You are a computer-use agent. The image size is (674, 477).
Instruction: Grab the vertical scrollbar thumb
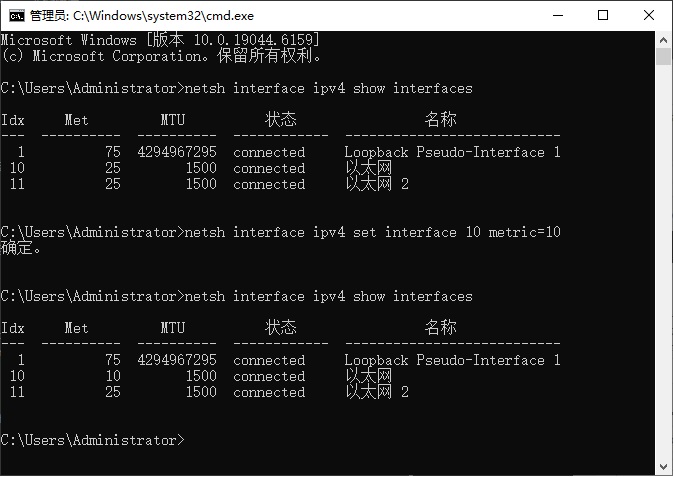(x=663, y=56)
